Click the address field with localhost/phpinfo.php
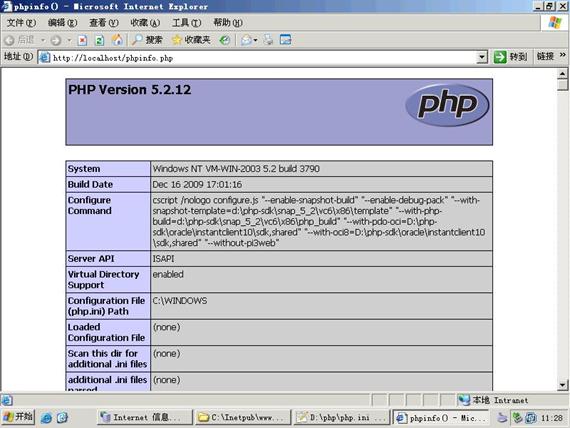 click(263, 57)
